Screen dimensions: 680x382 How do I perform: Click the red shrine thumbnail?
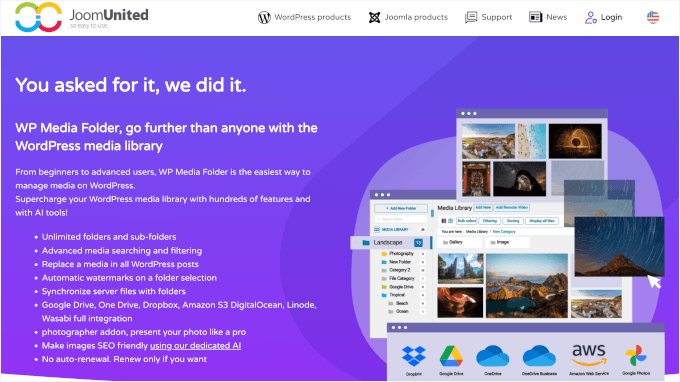tap(476, 178)
